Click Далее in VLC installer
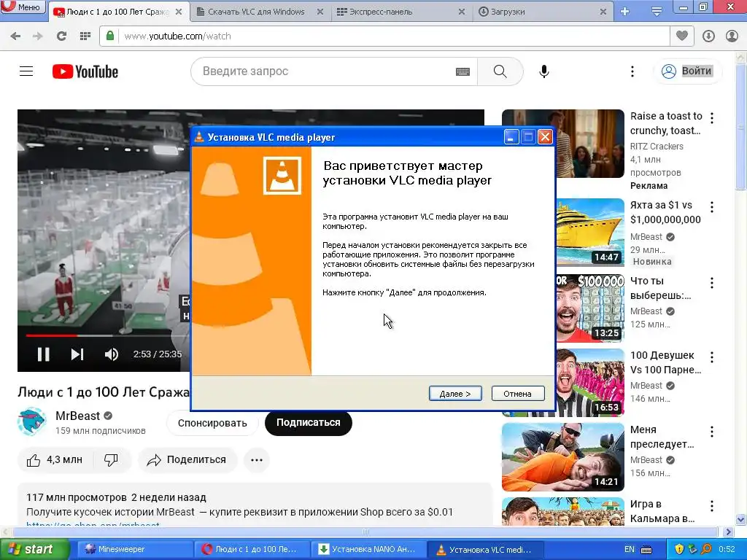This screenshot has height=560, width=747. click(455, 394)
